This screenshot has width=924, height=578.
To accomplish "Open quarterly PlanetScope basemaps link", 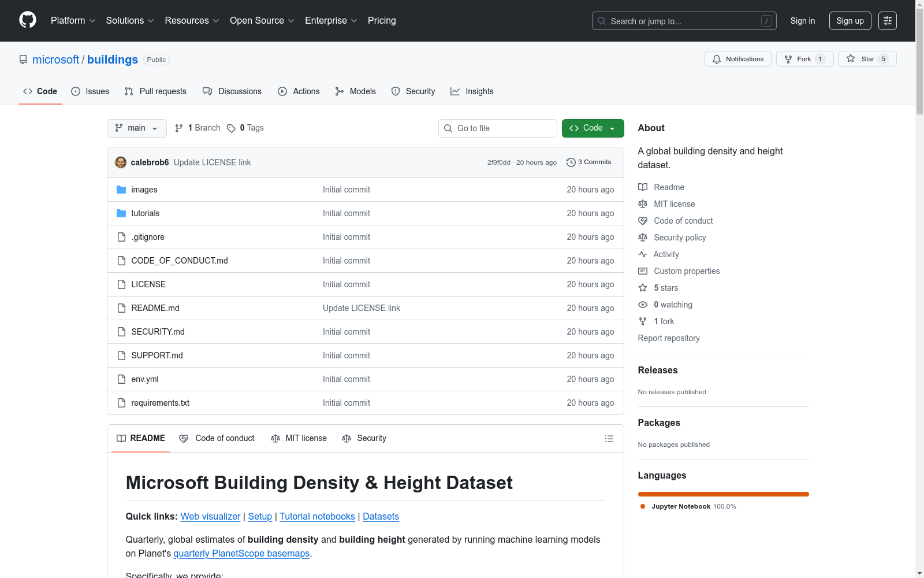I will point(241,553).
